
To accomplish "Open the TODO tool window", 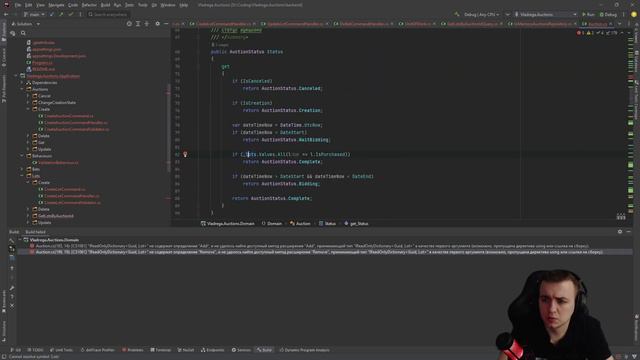I will point(35,350).
